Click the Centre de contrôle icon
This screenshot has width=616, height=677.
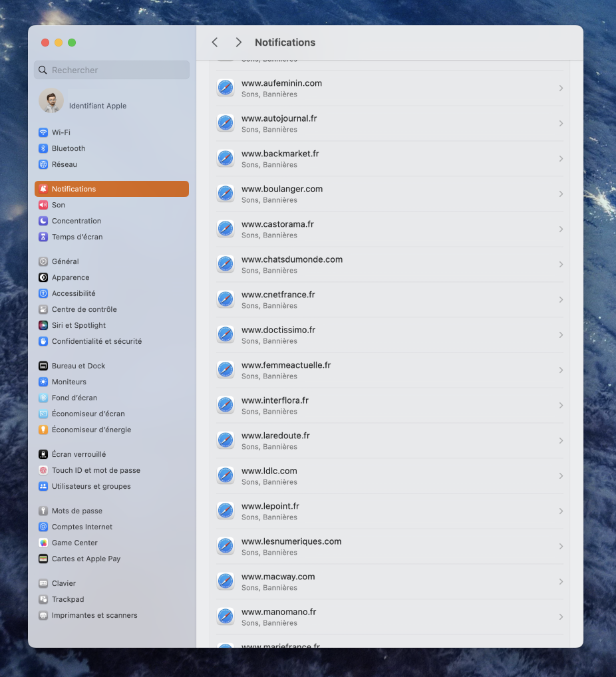click(43, 310)
